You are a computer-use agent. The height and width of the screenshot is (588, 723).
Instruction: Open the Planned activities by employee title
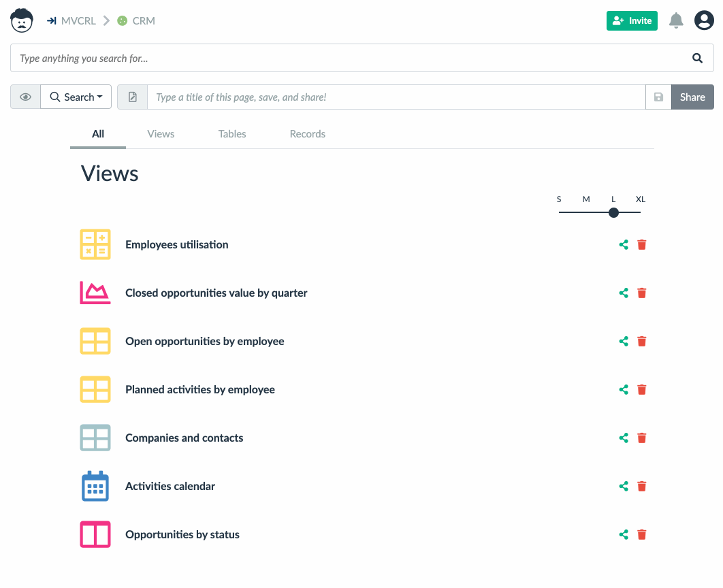[200, 390]
